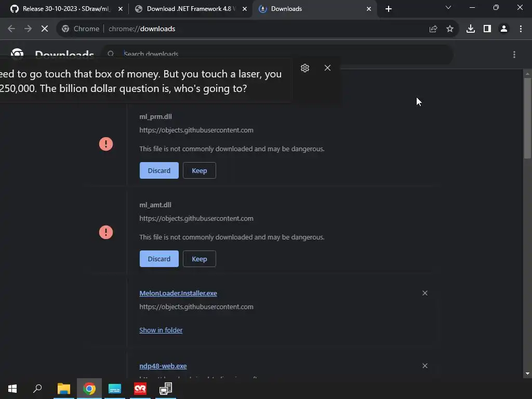532x399 pixels.
Task: Click the page scrollbar thumb
Action: pyautogui.click(x=527, y=118)
